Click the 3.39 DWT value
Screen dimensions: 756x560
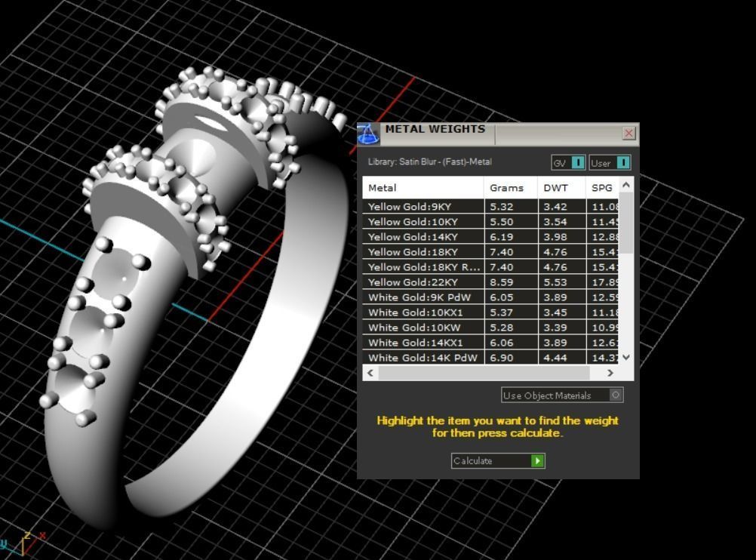[x=555, y=328]
